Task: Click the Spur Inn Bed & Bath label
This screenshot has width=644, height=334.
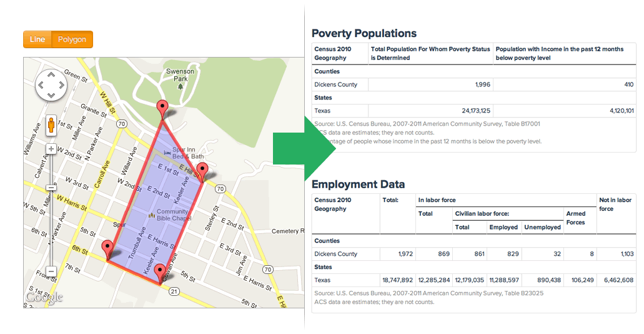Action: tap(184, 153)
